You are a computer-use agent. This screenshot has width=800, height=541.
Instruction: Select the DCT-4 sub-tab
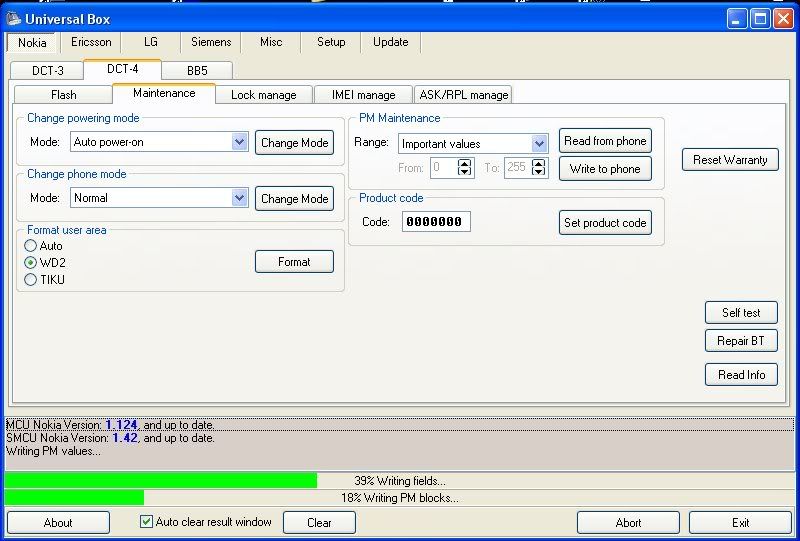[x=122, y=69]
